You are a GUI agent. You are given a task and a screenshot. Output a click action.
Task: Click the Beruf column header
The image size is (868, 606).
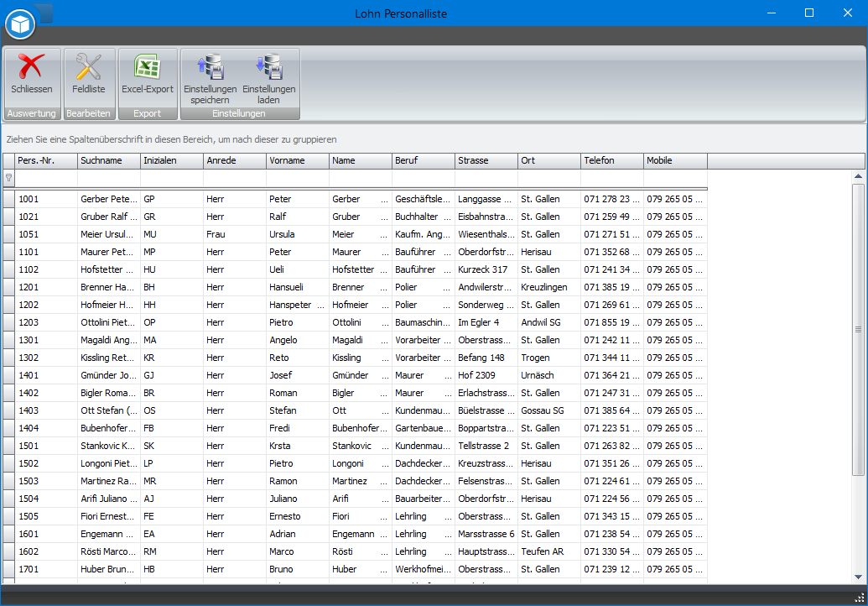pyautogui.click(x=424, y=160)
